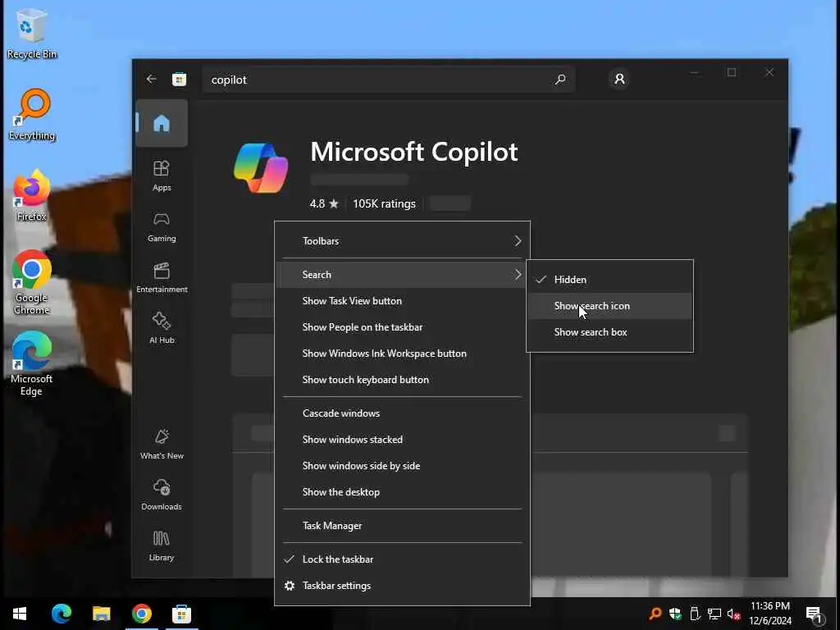Open AI Hub in the Store sidebar

point(162,328)
